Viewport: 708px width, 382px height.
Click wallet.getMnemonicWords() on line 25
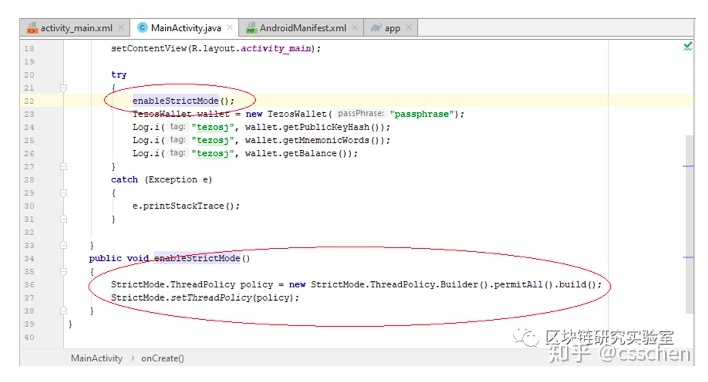(x=315, y=140)
